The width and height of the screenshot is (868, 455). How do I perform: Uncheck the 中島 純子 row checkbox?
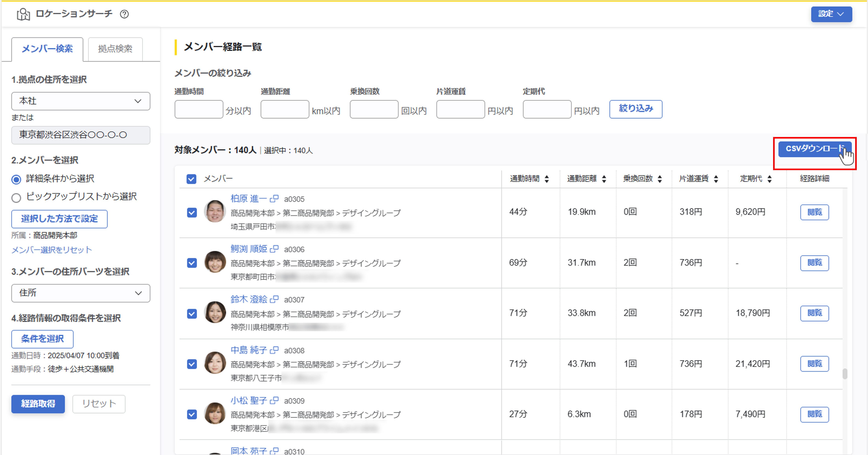[x=192, y=364]
